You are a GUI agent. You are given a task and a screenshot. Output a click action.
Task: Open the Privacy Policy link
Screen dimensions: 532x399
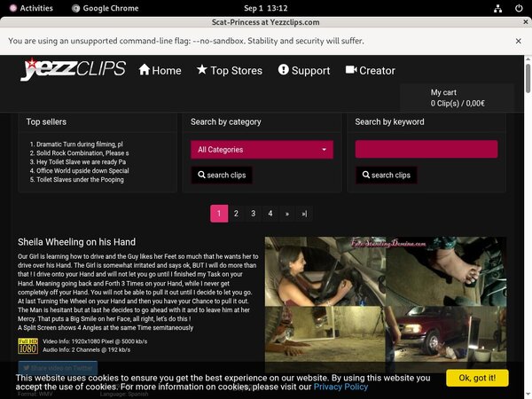pyautogui.click(x=340, y=387)
